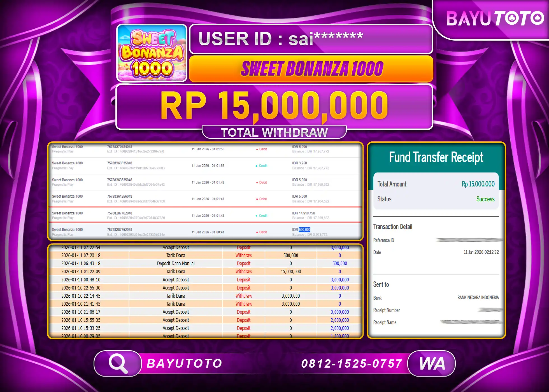Viewport: 549px width, 392px height.
Task: Click the USER ID sai******* banner
Action: [x=310, y=39]
